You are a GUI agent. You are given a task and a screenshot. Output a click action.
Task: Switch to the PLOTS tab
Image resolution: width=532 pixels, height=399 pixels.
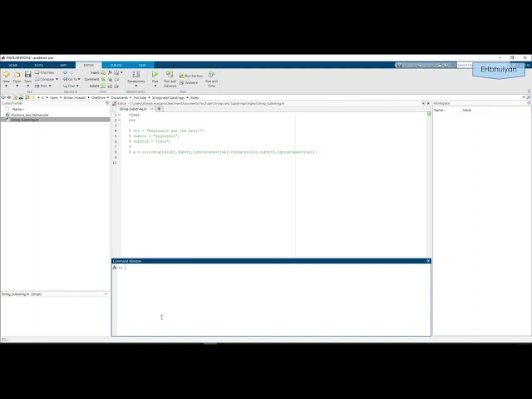(x=38, y=65)
